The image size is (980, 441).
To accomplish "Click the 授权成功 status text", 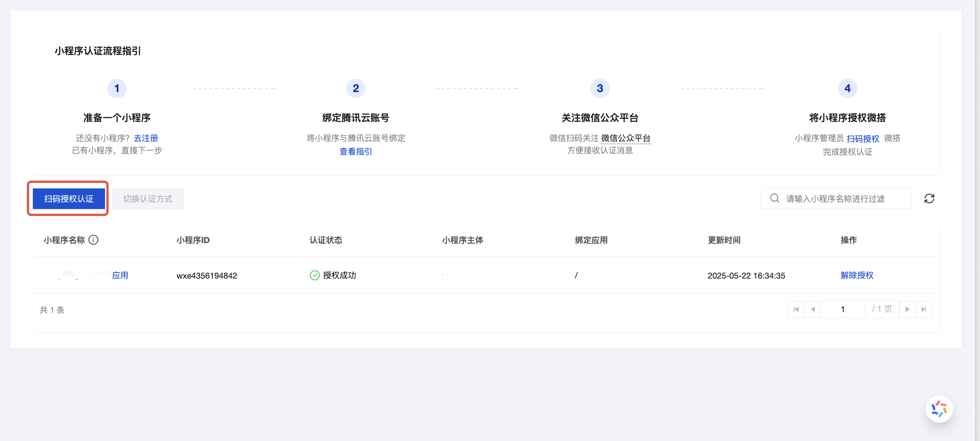I will point(340,275).
